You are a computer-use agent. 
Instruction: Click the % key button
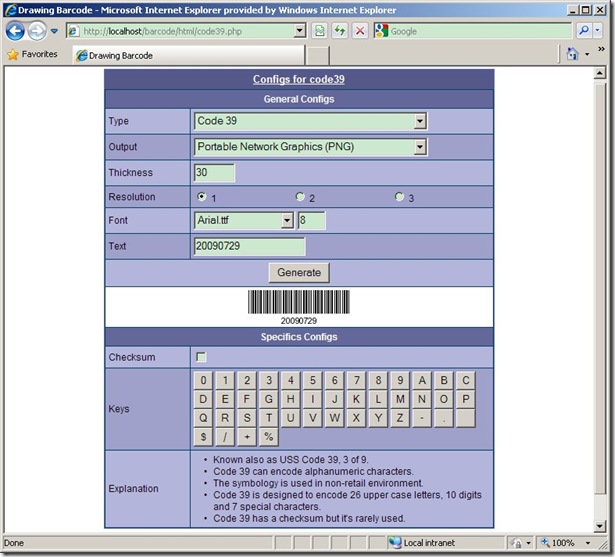(269, 437)
